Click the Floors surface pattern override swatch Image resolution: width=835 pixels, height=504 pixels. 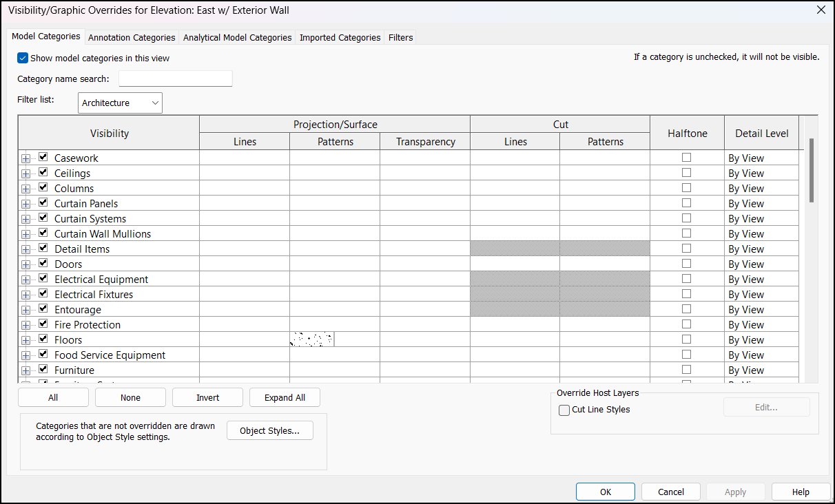tap(312, 339)
